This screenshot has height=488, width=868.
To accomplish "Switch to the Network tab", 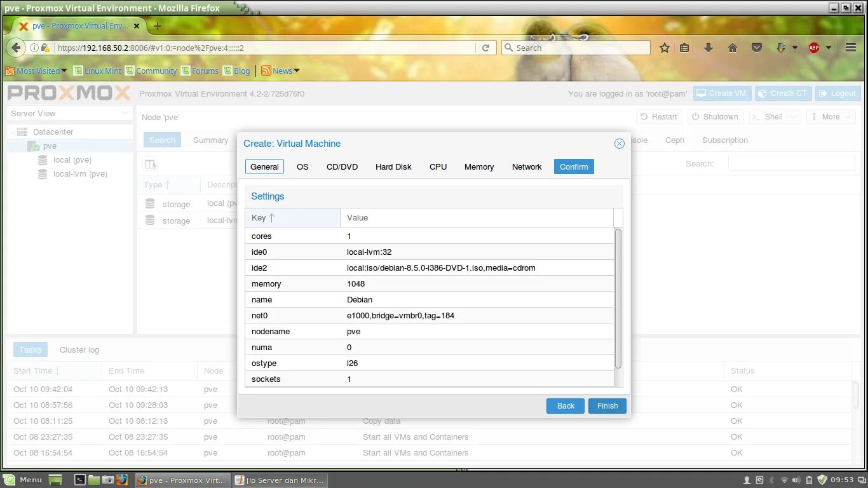I will point(527,166).
